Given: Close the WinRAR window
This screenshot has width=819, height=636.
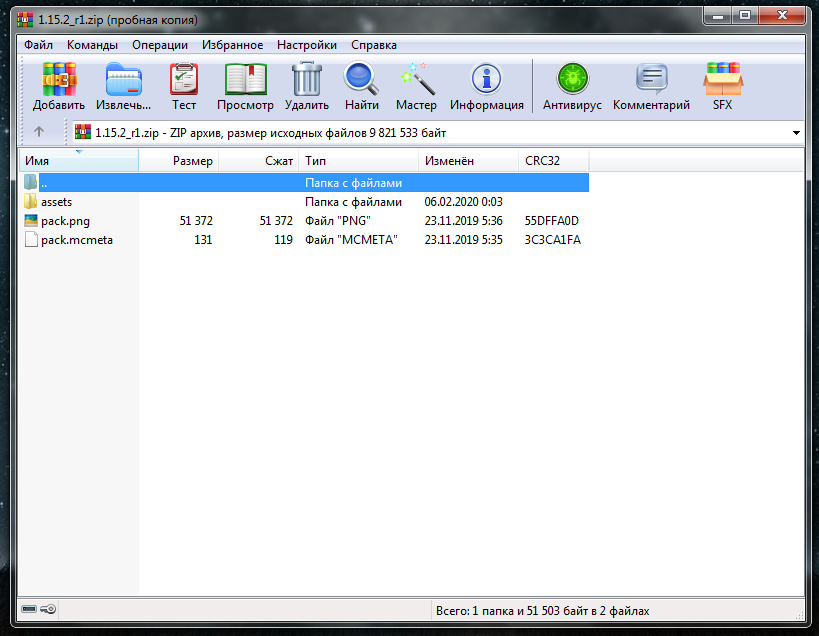Looking at the screenshot, I should [x=782, y=16].
